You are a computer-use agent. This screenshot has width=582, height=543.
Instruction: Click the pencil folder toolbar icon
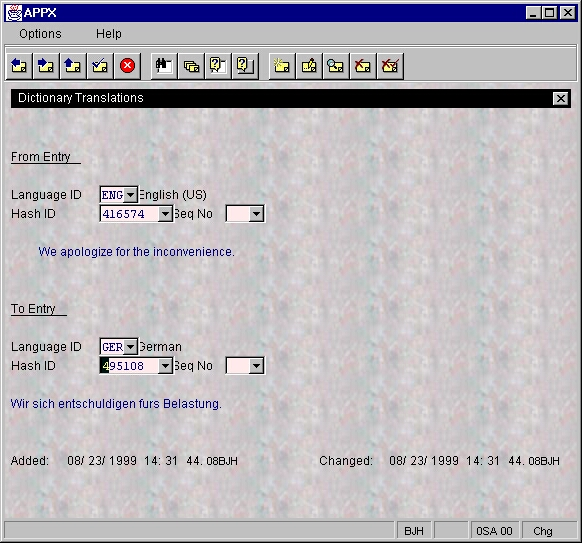click(x=309, y=66)
